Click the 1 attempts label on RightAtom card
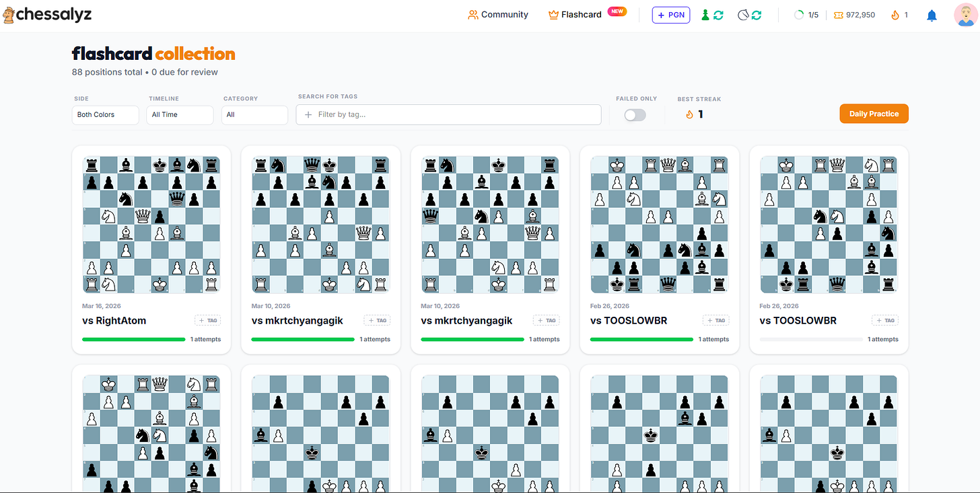 click(205, 340)
